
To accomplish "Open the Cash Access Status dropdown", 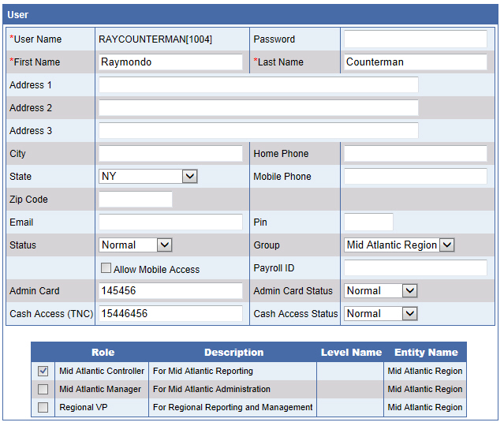I will (381, 314).
